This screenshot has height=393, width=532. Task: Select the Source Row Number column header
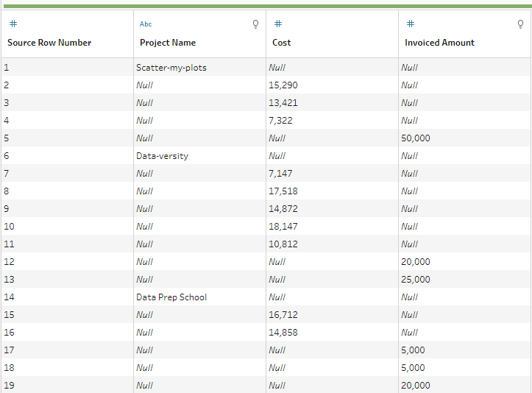point(49,43)
